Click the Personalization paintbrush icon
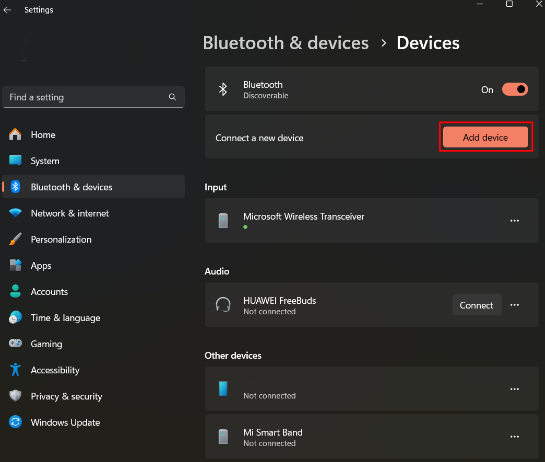545x462 pixels. 15,239
